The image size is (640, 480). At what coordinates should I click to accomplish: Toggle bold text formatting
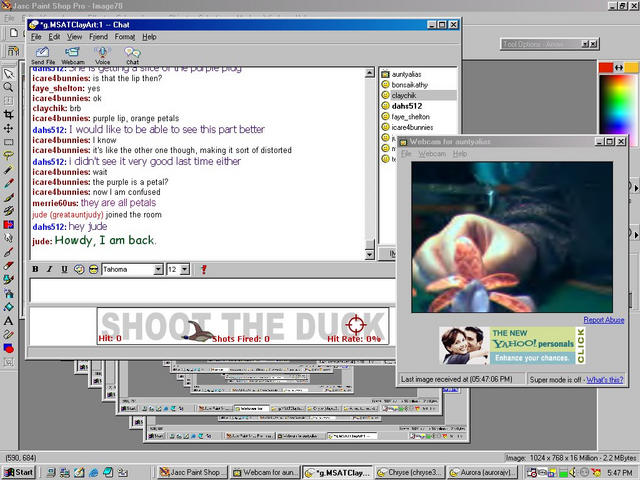pos(36,269)
